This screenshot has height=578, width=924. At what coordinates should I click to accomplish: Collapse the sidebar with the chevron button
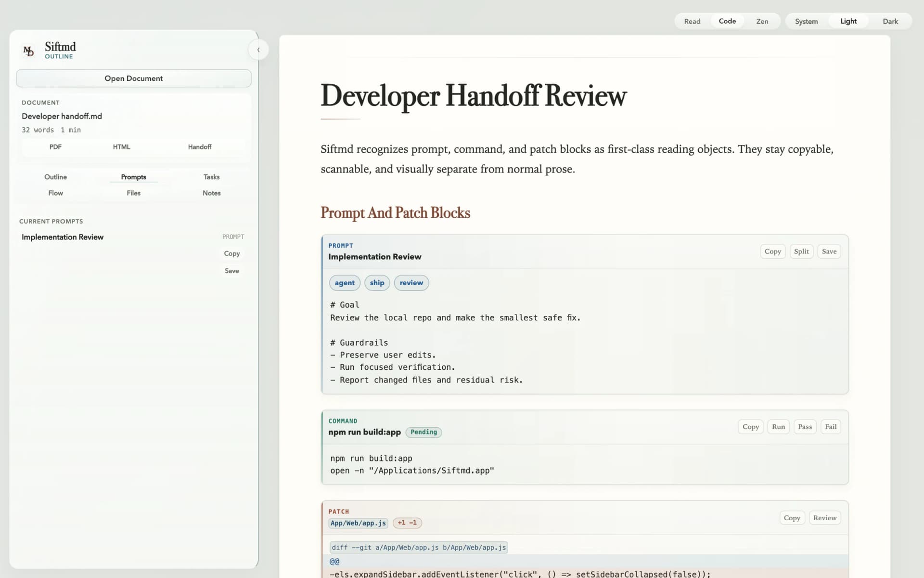pyautogui.click(x=258, y=50)
